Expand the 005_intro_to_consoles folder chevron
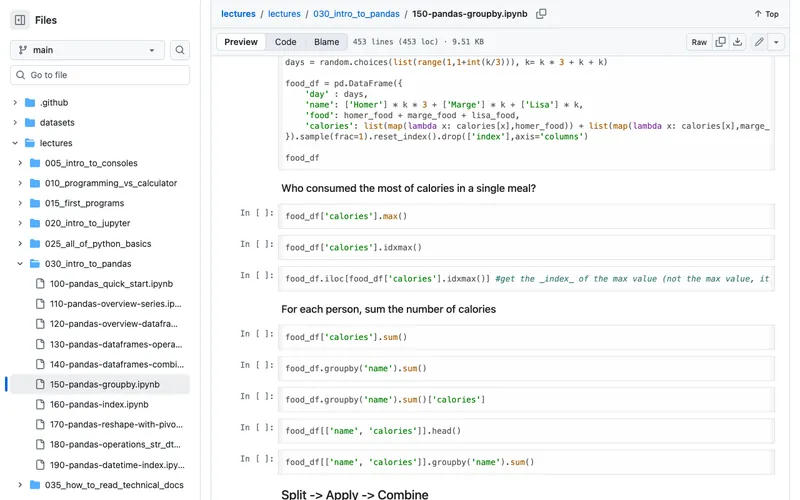The width and height of the screenshot is (800, 500). tap(20, 163)
